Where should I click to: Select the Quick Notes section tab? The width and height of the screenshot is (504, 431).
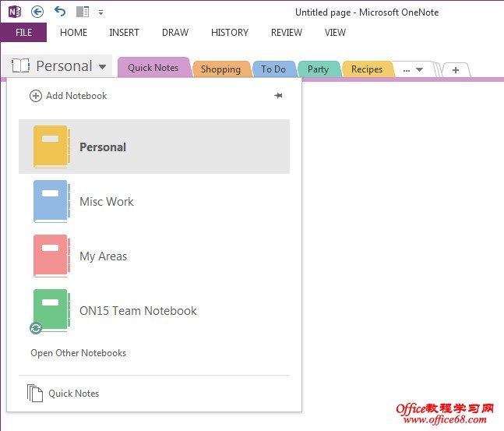pos(153,68)
